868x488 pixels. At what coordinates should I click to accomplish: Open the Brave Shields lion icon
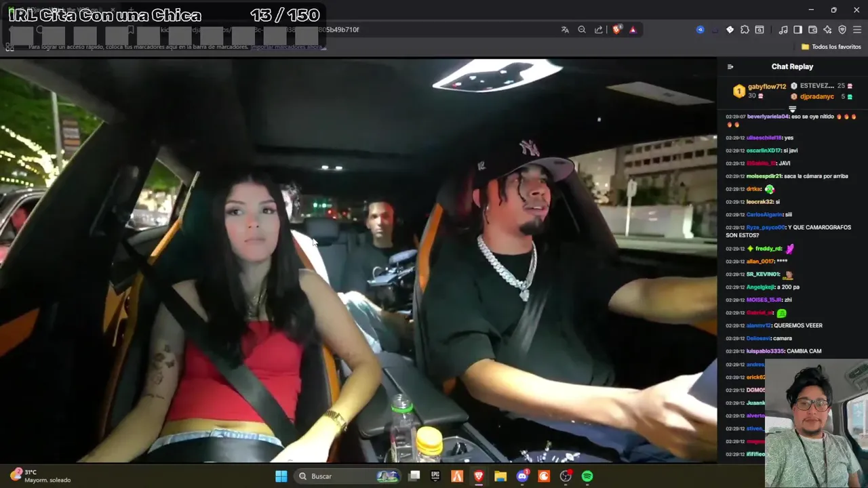(616, 30)
